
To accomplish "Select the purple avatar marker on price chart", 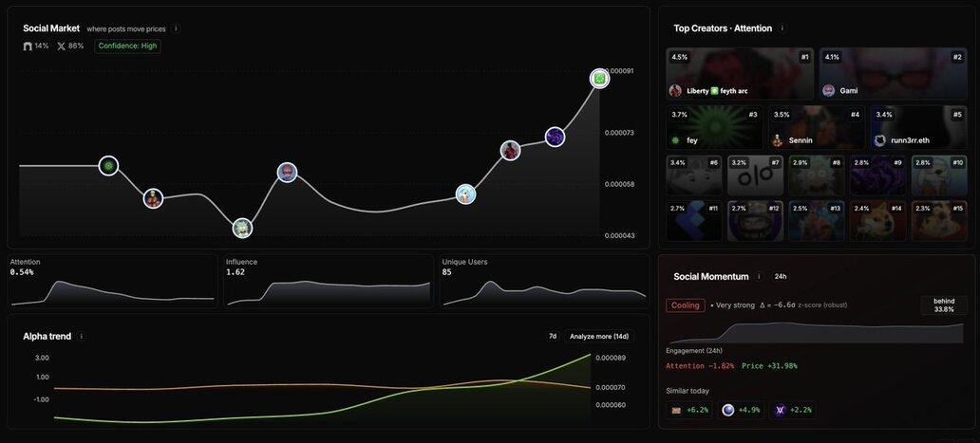I will 555,138.
